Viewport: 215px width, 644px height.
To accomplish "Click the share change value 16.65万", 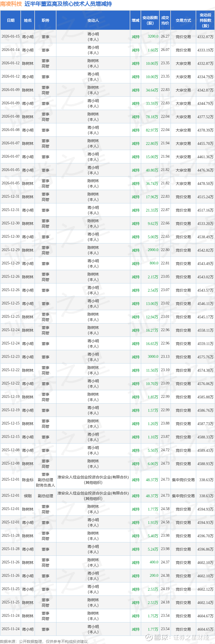I will tap(152, 344).
